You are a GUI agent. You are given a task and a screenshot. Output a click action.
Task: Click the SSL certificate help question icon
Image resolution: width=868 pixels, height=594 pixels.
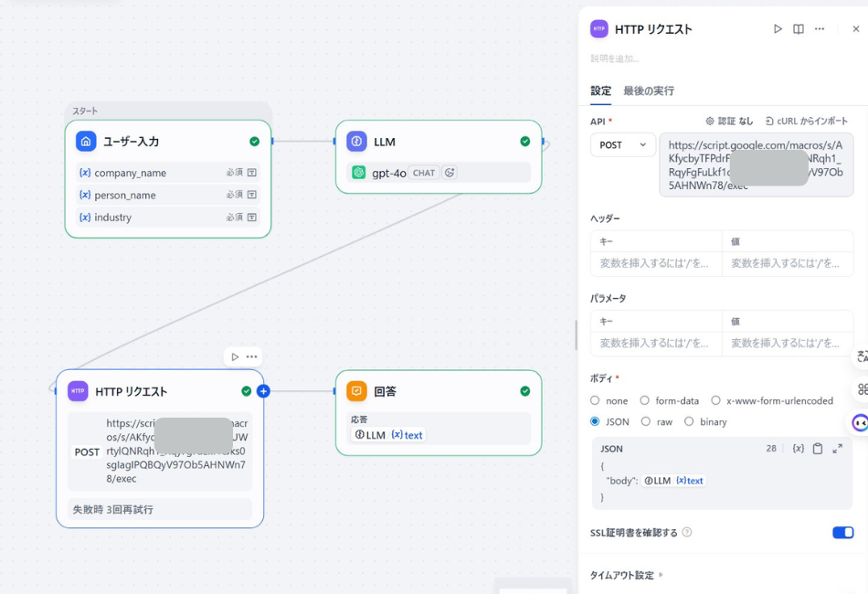click(687, 533)
